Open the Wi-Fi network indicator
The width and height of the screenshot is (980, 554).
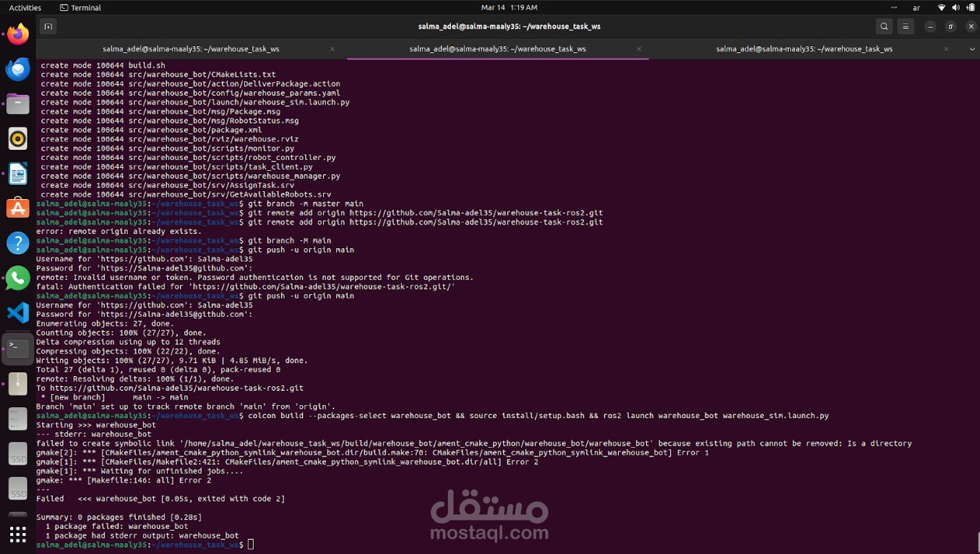941,7
